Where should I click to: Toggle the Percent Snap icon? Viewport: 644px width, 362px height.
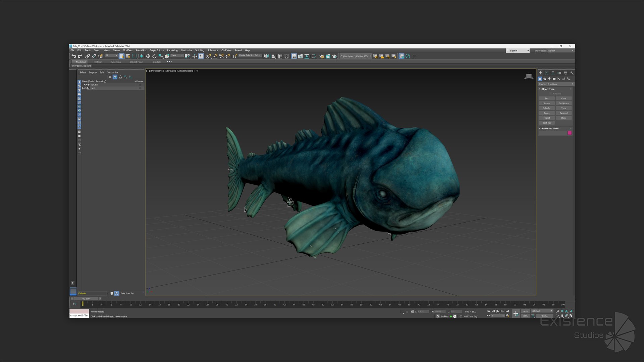[x=221, y=56]
